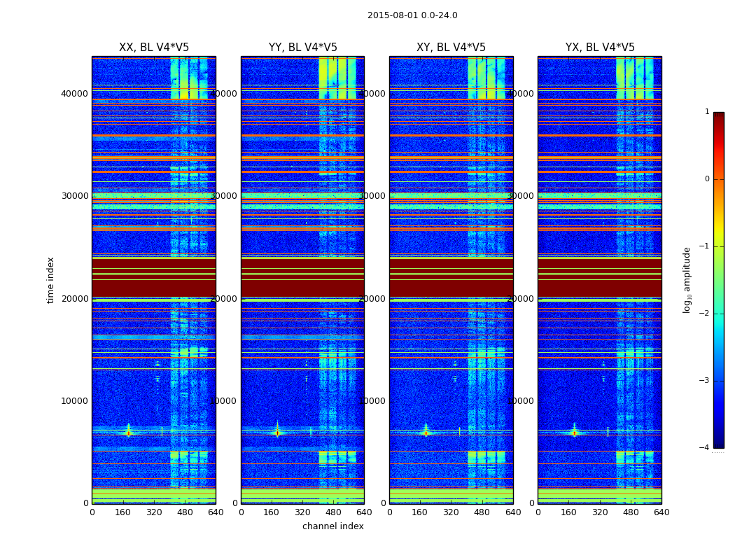Viewport: 735px width, 560px height.
Task: Click the 40000 tick label on XX axis
Action: (x=74, y=94)
